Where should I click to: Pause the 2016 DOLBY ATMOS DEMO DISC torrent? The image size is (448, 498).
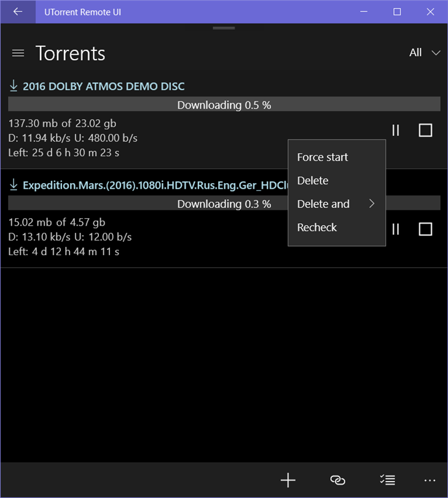[395, 130]
